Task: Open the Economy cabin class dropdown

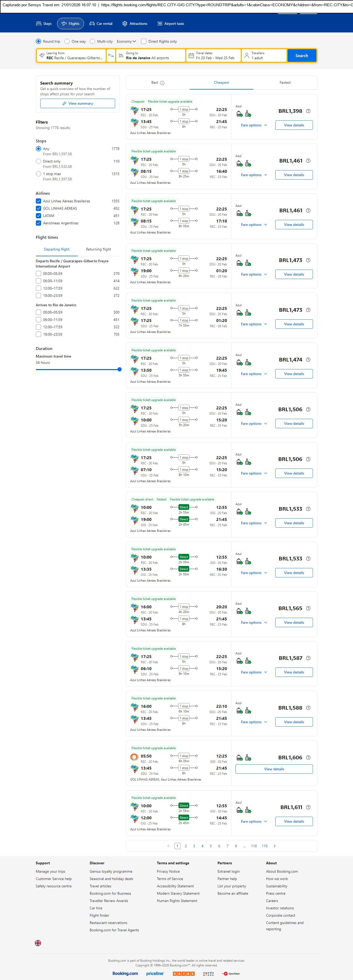Action: click(126, 41)
